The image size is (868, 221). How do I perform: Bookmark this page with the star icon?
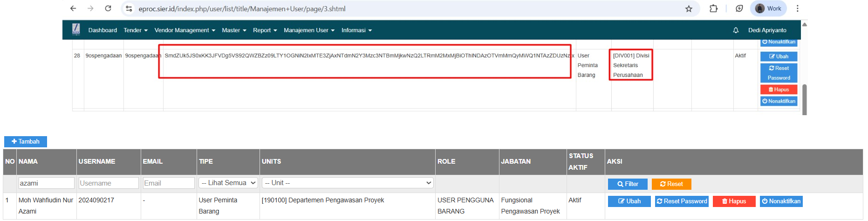(689, 8)
